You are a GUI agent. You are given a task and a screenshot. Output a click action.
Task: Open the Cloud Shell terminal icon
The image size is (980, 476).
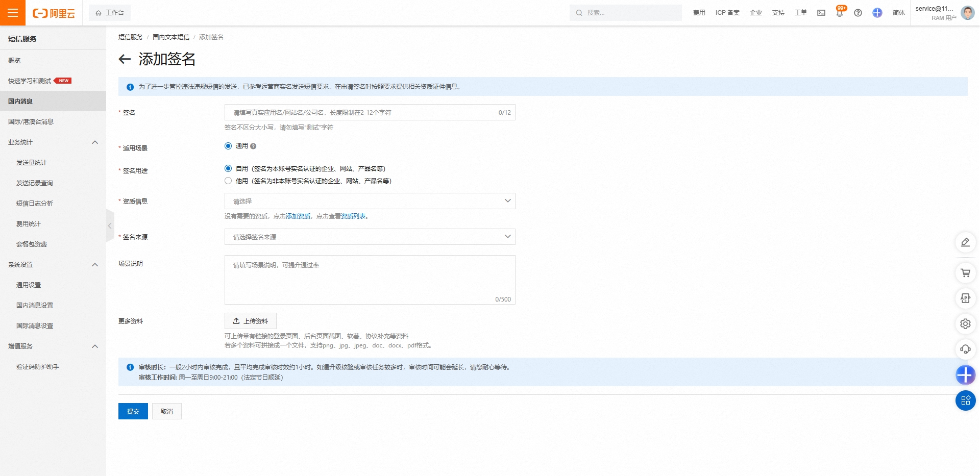821,13
